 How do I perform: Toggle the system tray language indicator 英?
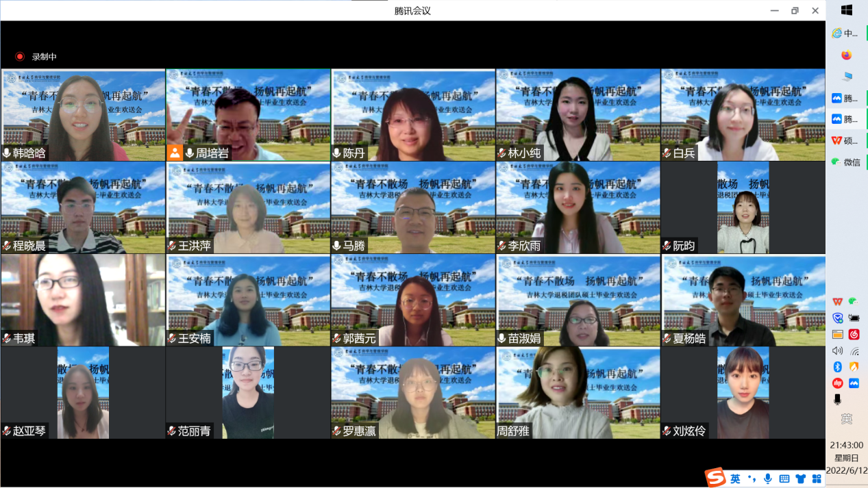[847, 419]
